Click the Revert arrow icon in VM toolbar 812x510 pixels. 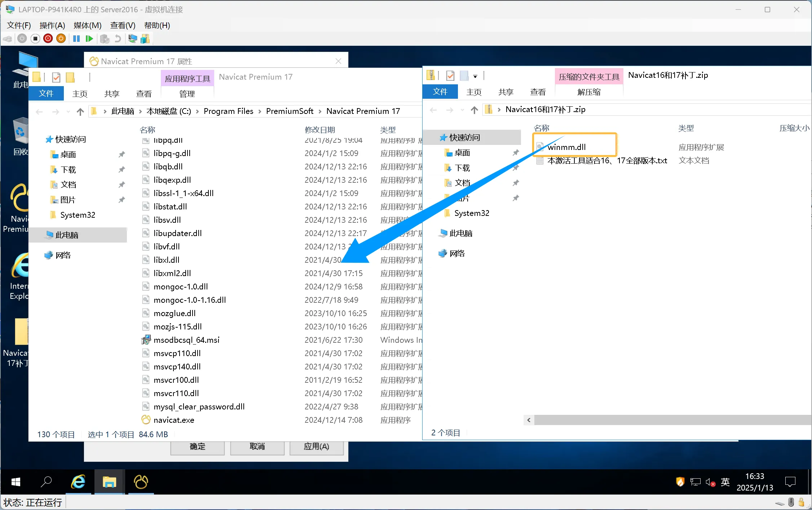[118, 39]
